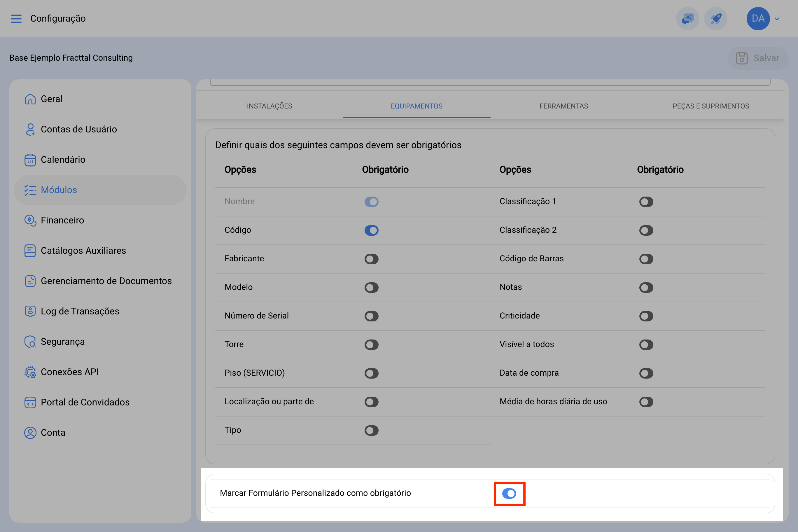Open Conexões API section
The image size is (798, 532).
100,372
